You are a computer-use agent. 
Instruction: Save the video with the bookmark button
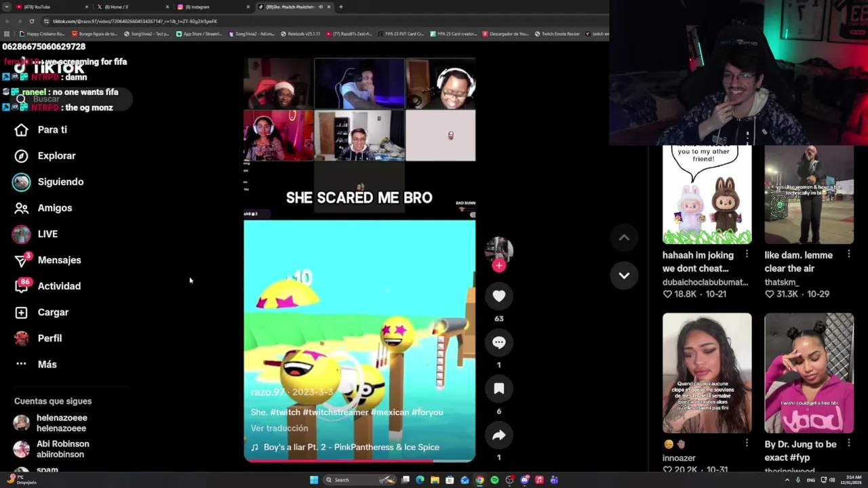(x=499, y=388)
